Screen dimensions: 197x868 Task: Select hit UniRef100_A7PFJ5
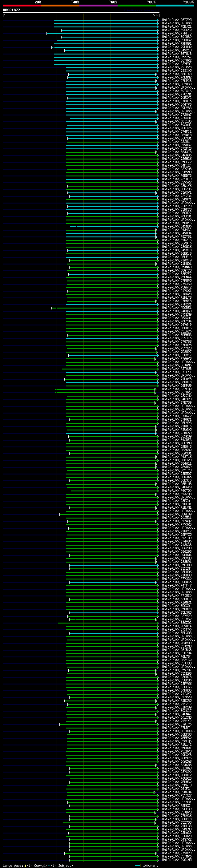pos(176,33)
